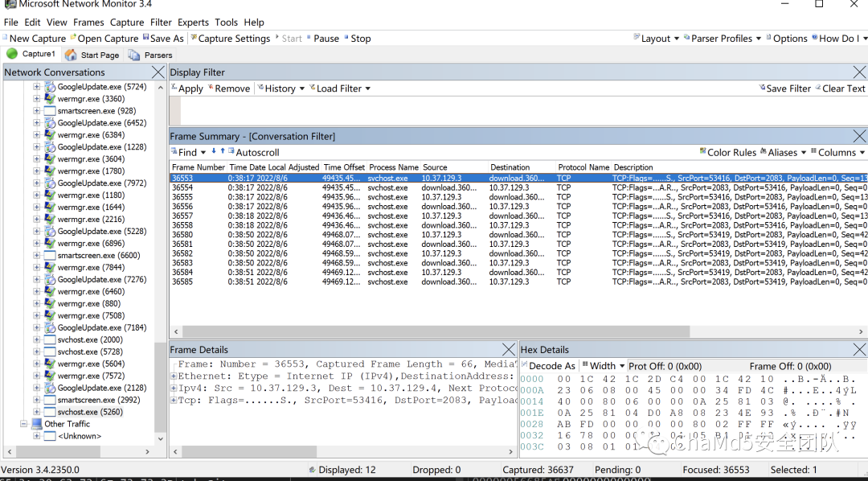868x481 pixels.
Task: Expand the <Unknown> traffic node
Action: coord(36,436)
